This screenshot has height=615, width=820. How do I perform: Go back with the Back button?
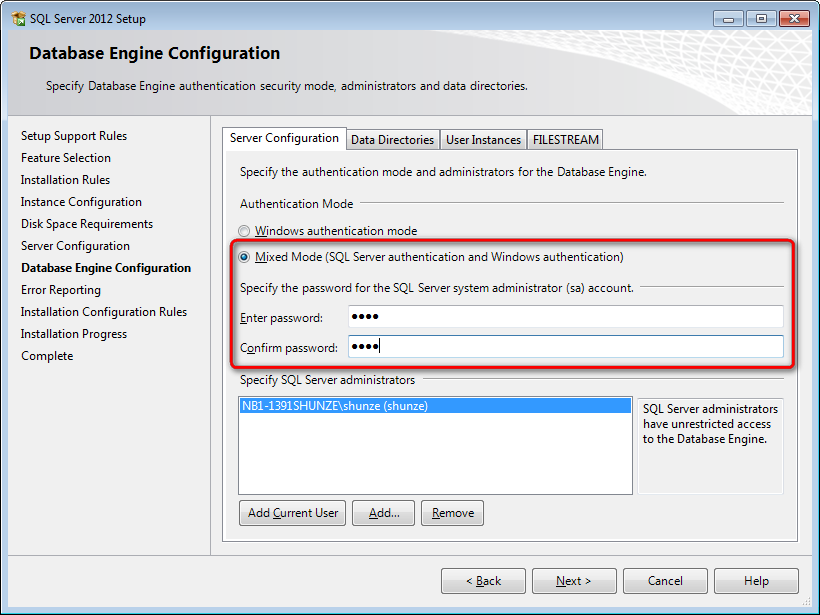(x=483, y=581)
